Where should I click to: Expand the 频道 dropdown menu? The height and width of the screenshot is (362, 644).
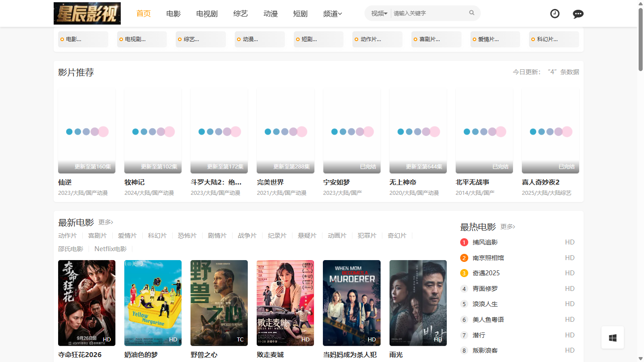(332, 13)
